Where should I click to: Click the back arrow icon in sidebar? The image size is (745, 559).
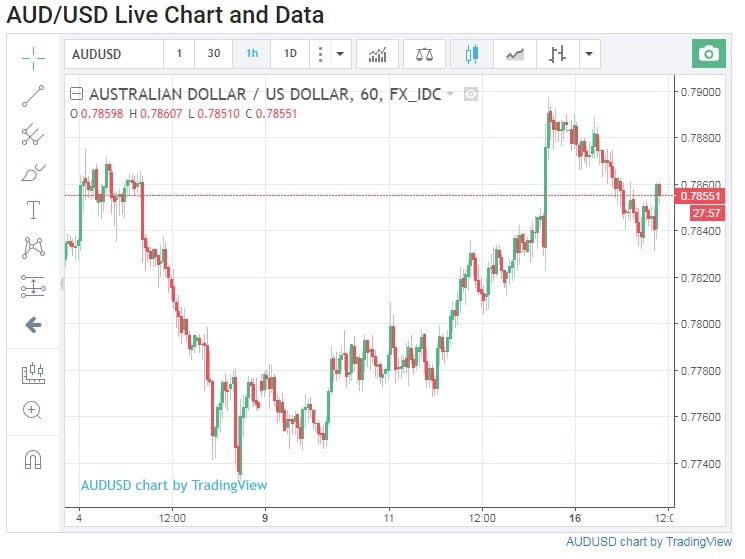33,324
